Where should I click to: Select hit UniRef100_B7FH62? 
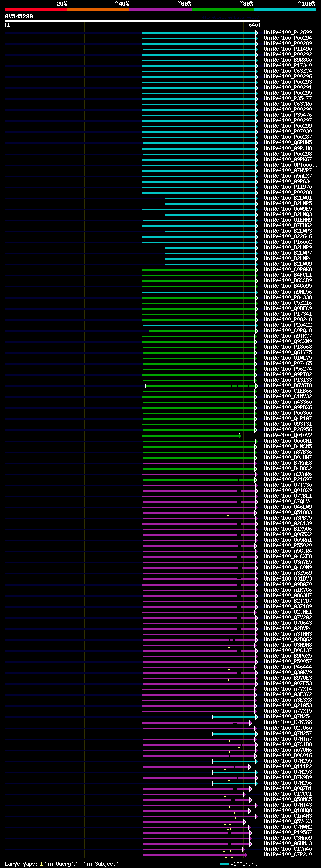288,225
